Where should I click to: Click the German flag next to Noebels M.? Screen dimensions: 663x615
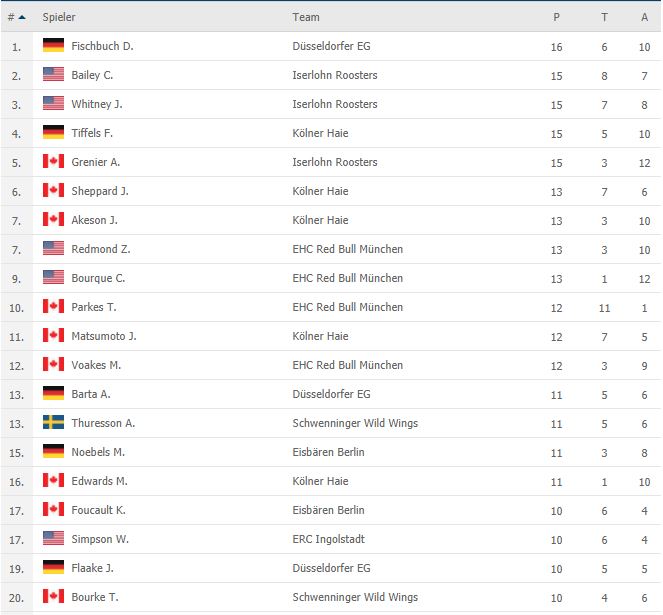coord(53,451)
